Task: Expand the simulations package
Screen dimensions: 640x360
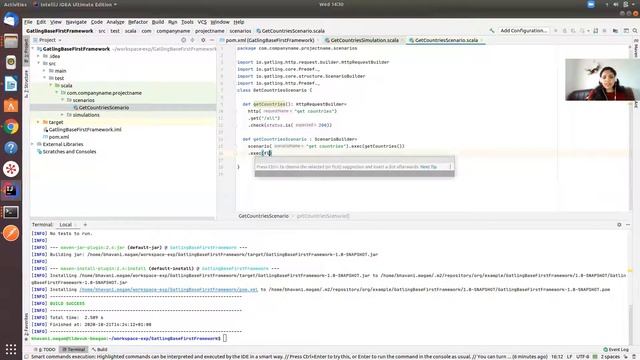Action: coord(62,115)
